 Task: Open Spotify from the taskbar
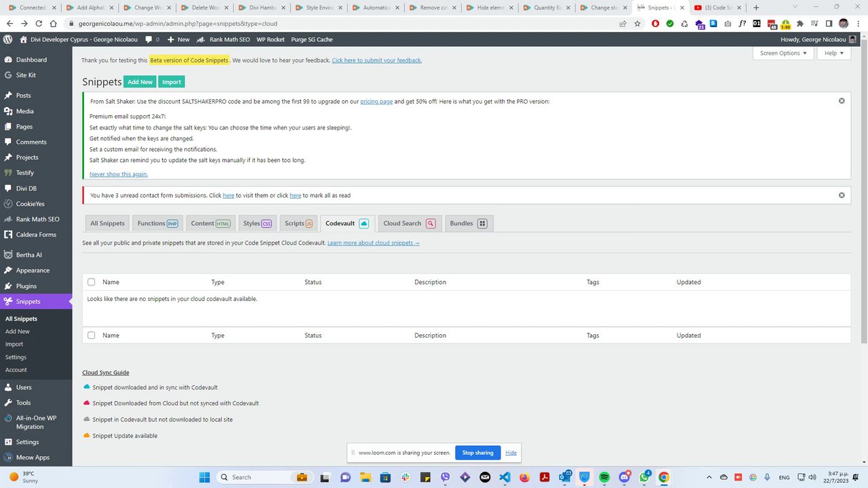click(604, 477)
